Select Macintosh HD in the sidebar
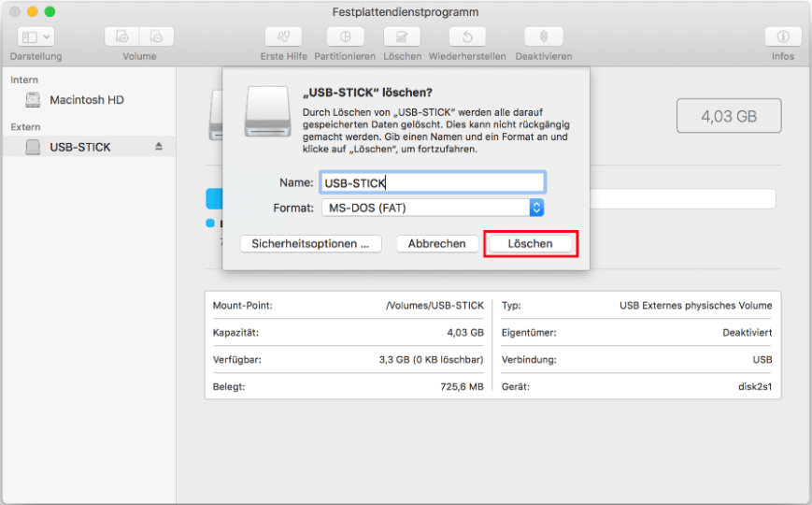The height and width of the screenshot is (505, 812). point(88,99)
